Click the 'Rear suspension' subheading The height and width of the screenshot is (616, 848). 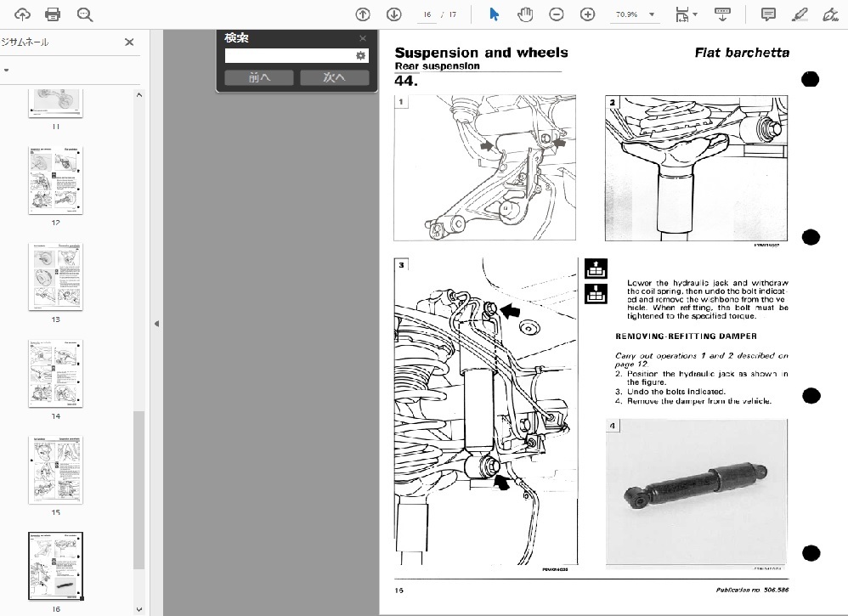[x=438, y=66]
